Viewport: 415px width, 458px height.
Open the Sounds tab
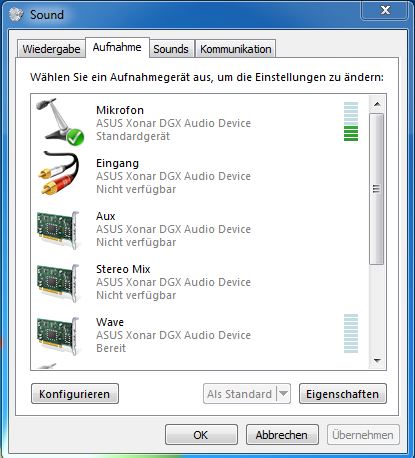[x=171, y=49]
